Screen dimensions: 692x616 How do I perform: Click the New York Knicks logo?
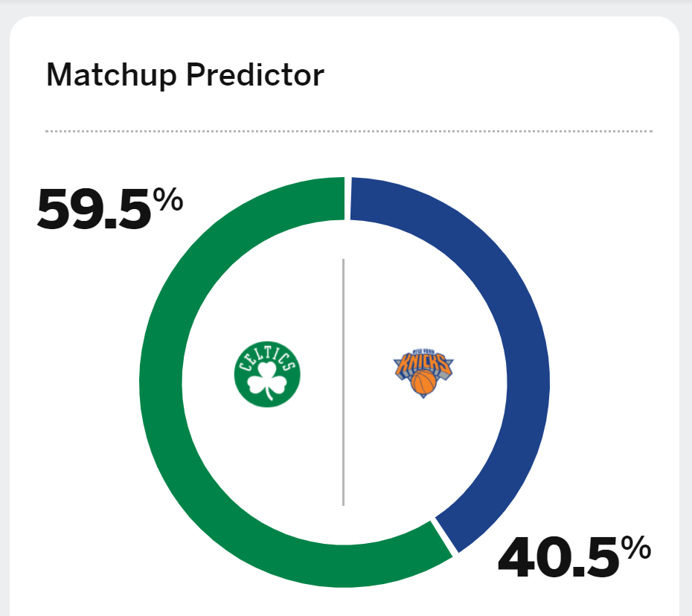point(423,373)
